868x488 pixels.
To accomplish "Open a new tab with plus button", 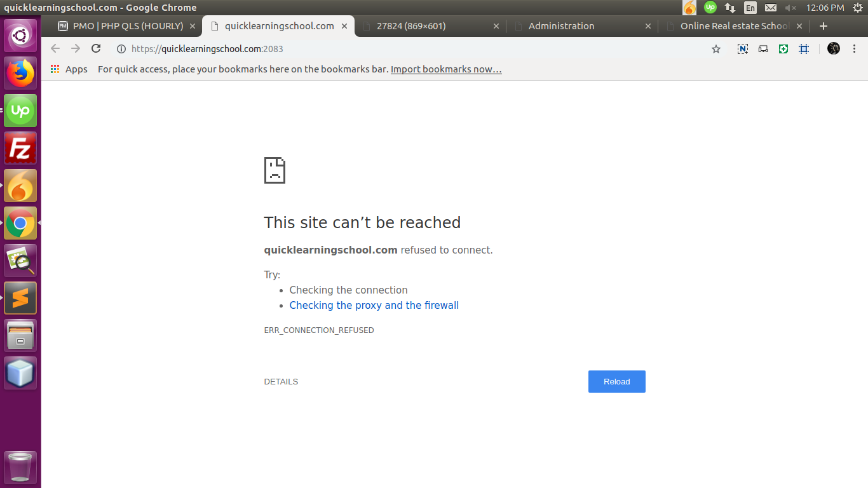I will pyautogui.click(x=824, y=26).
